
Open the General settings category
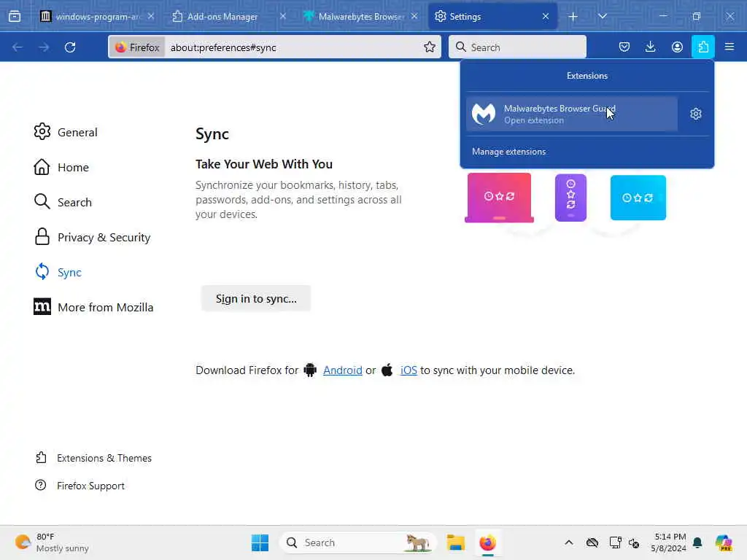pyautogui.click(x=66, y=132)
